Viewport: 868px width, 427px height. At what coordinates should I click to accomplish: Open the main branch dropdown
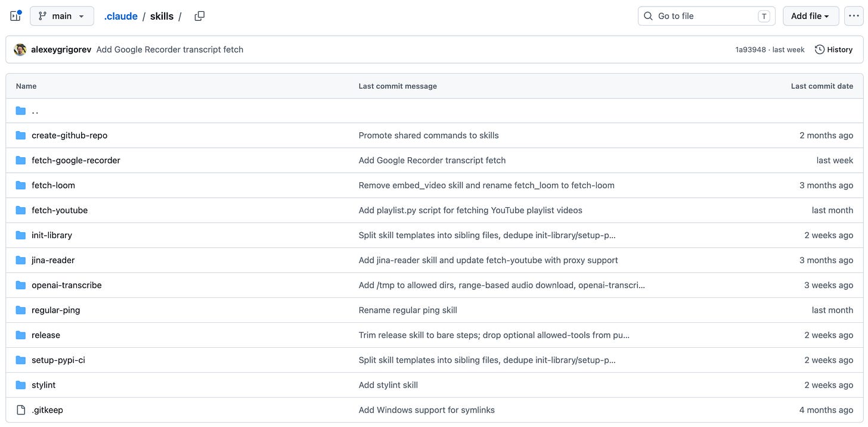point(62,16)
